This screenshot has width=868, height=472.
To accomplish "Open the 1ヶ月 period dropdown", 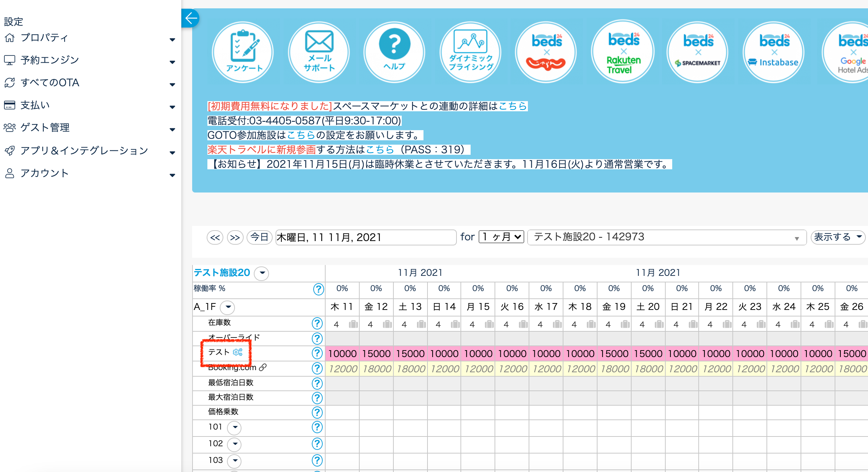I will [x=501, y=237].
